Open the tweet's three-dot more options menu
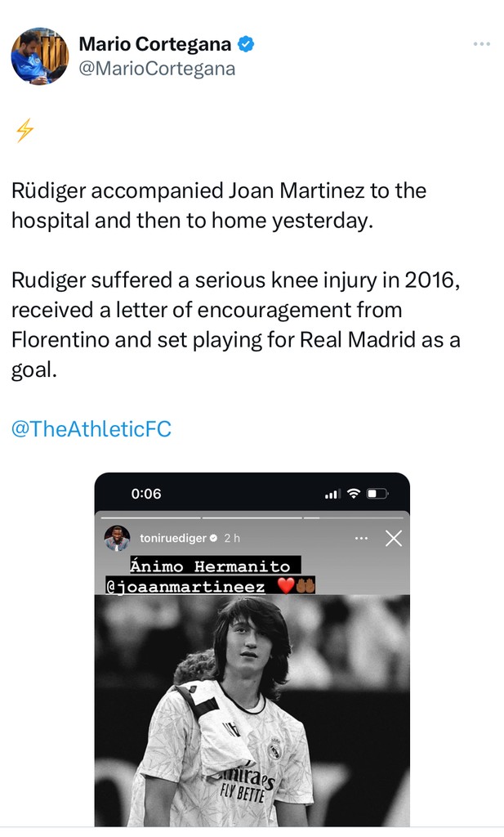The image size is (504, 837). [x=481, y=44]
